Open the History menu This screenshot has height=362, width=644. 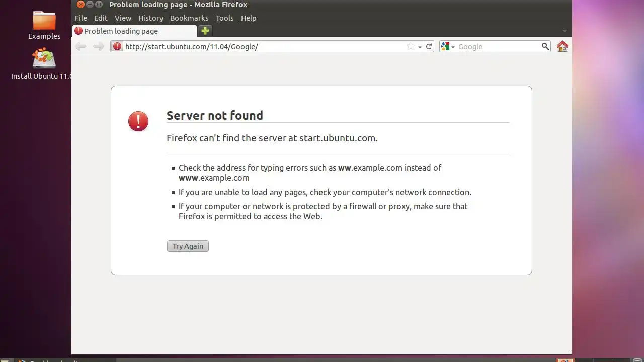(150, 18)
